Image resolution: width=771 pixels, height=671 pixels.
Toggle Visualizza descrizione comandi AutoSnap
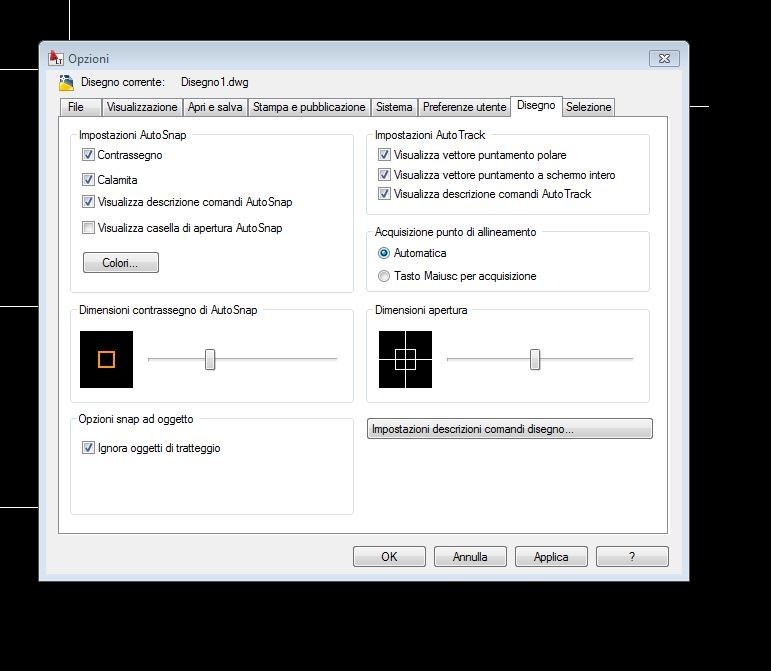click(88, 202)
